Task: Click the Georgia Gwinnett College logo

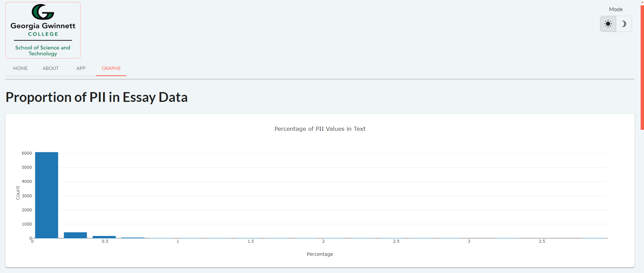Action: pyautogui.click(x=43, y=30)
